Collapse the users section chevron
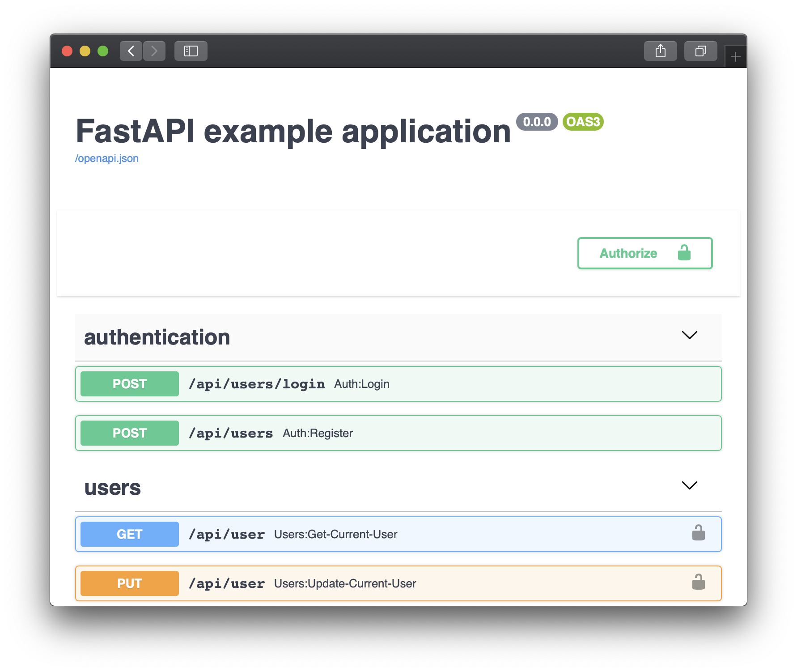Screen dimensions: 797x672 pos(689,485)
